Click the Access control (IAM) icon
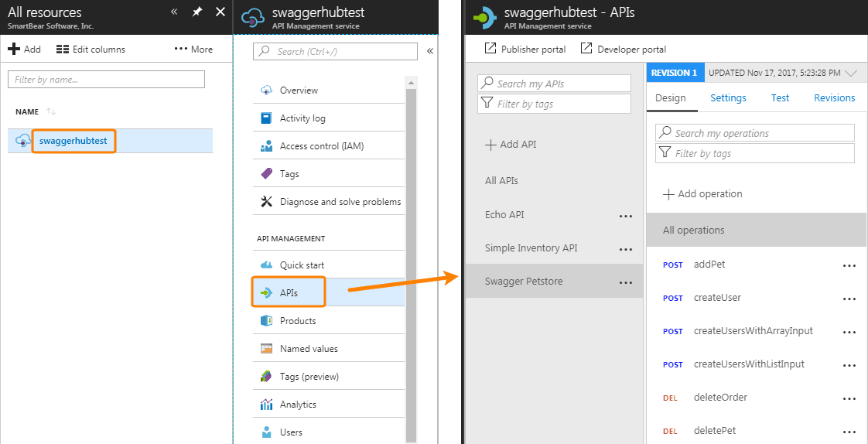Viewport: 868px width, 444px height. (266, 146)
